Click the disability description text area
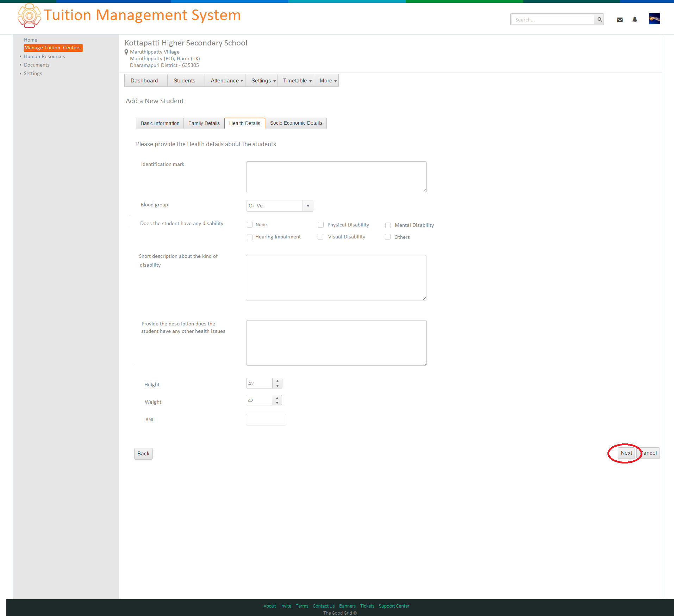This screenshot has height=616, width=674. tap(336, 278)
